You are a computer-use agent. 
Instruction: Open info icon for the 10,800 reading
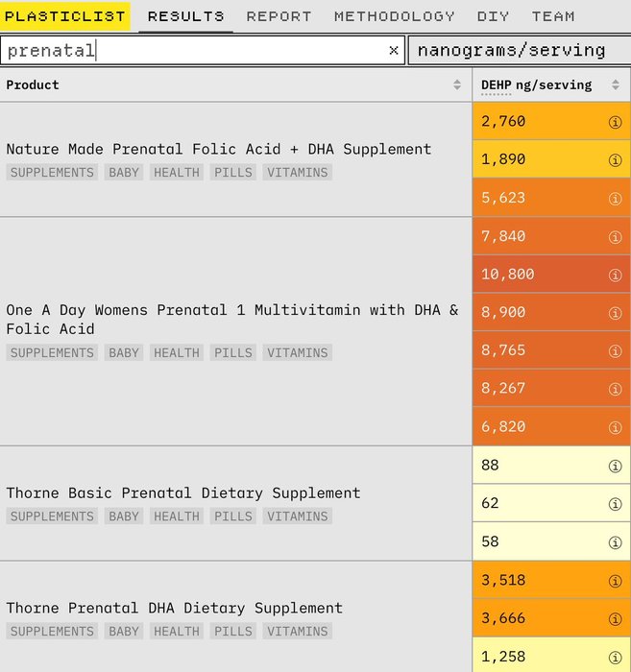coord(615,275)
